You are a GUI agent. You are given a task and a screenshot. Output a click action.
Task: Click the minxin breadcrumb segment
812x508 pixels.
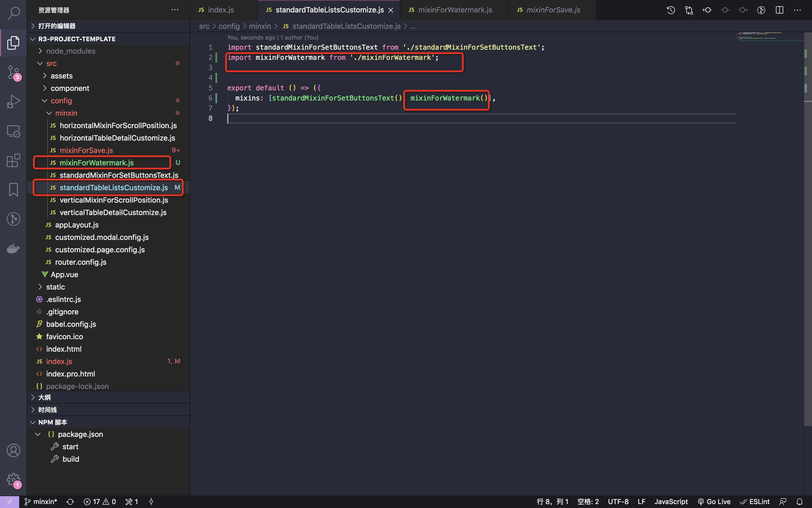tap(260, 26)
